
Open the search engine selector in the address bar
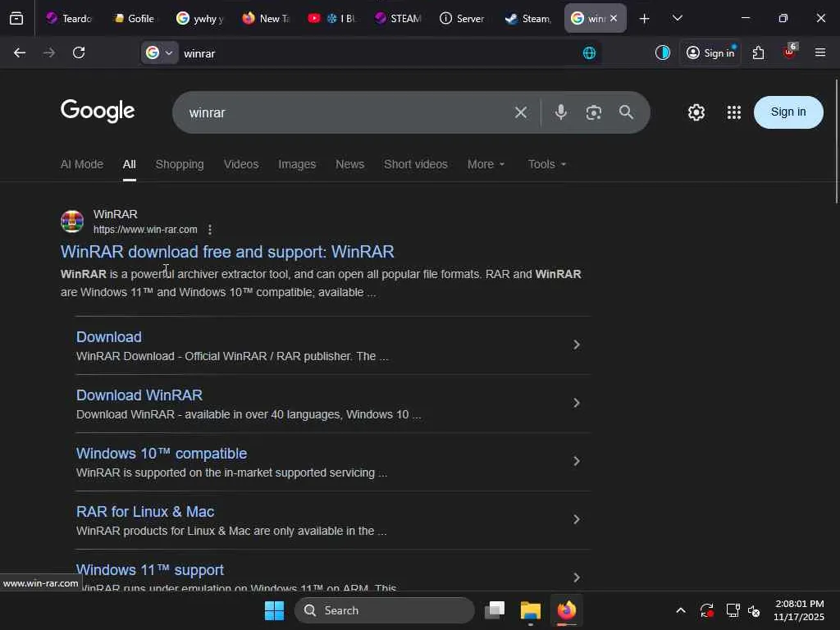tap(159, 53)
